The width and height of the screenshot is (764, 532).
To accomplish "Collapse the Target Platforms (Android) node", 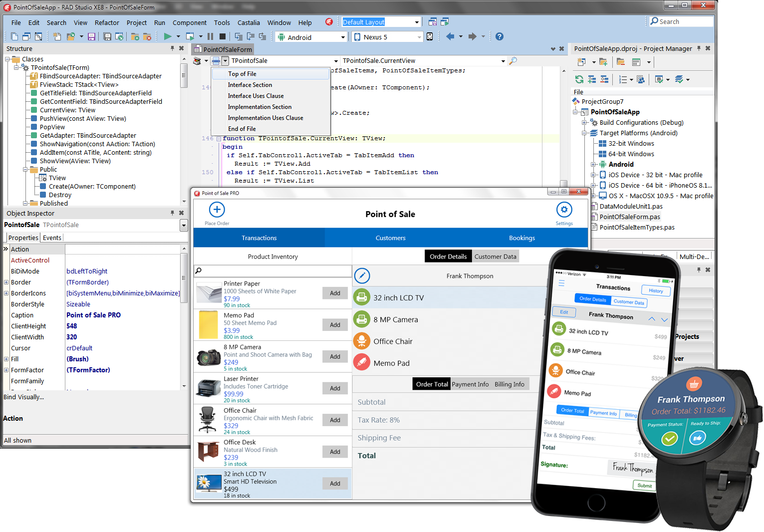I will [584, 133].
